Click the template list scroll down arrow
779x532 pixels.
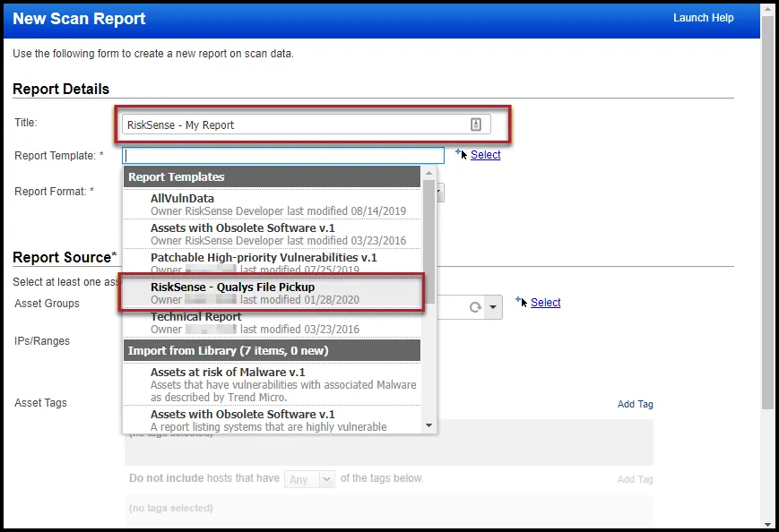[428, 425]
